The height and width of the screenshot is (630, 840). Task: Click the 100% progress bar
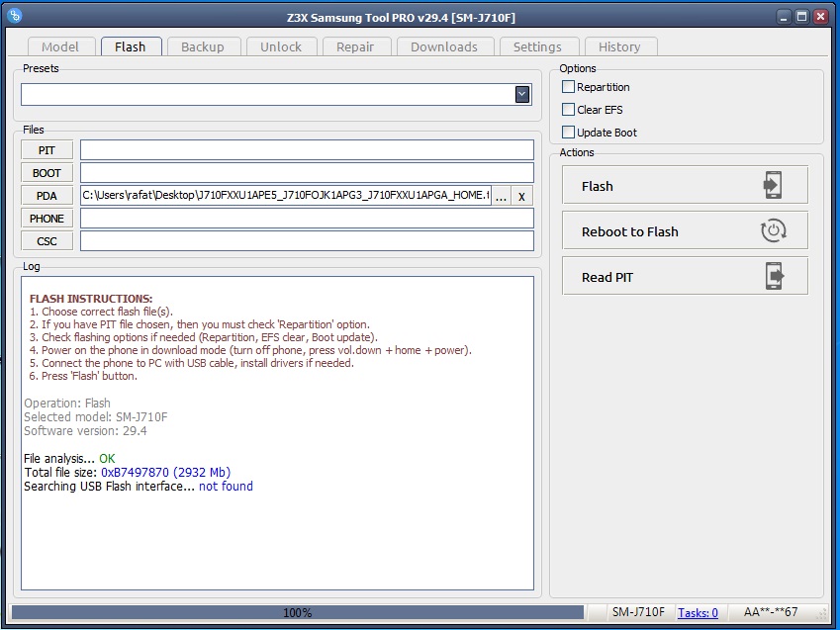(x=298, y=612)
